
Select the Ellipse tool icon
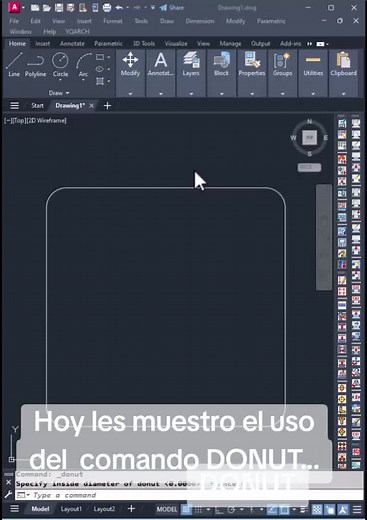click(x=99, y=69)
